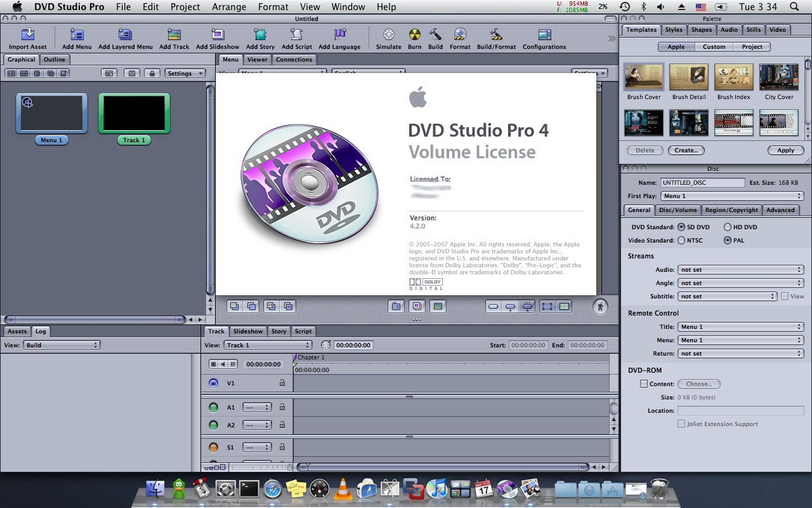
Task: Switch to the Outline tab
Action: coord(54,59)
